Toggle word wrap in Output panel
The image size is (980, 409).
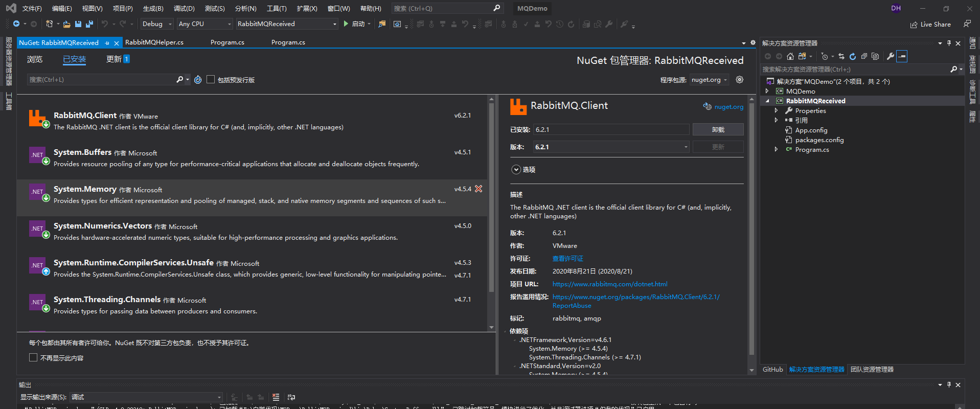(x=291, y=397)
